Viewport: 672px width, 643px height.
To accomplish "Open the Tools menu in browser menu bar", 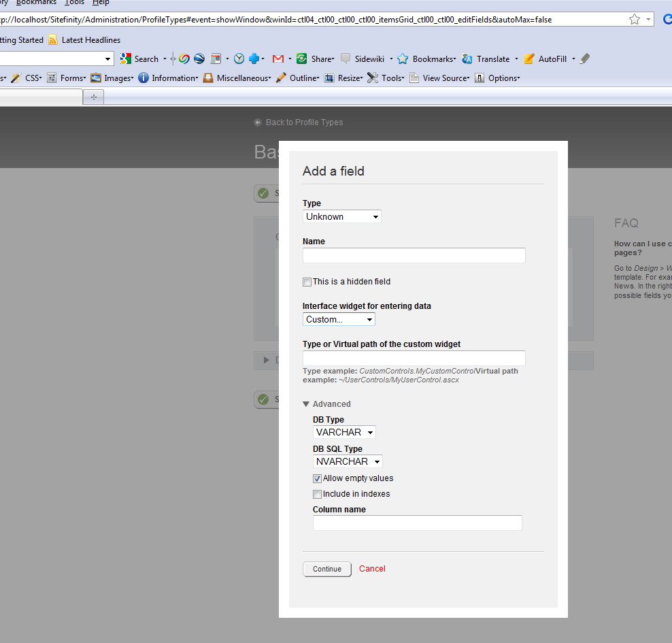I will (x=74, y=3).
